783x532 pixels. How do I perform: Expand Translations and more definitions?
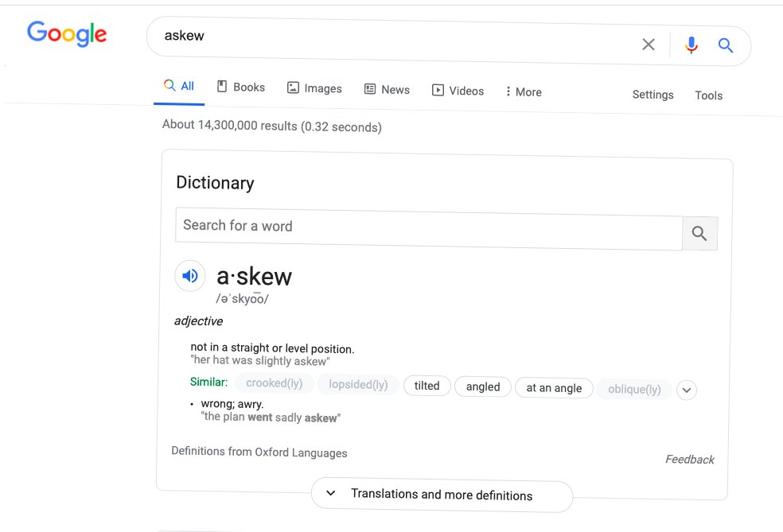tap(442, 495)
